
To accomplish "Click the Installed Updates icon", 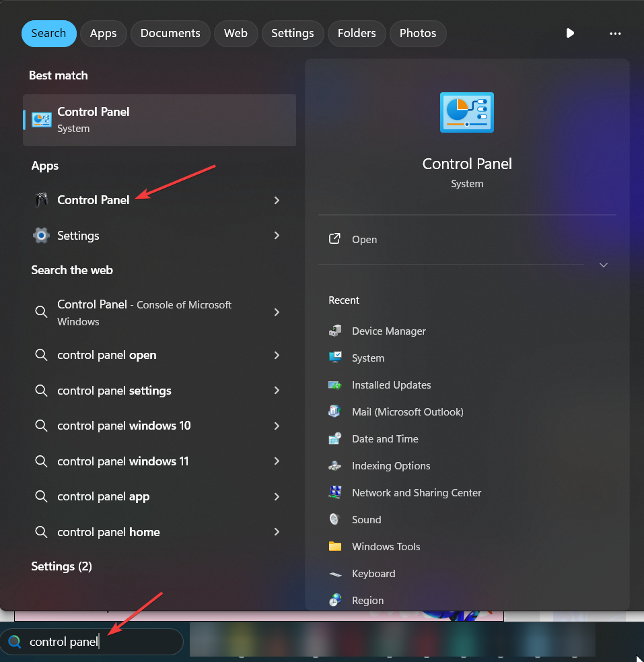I will pos(335,385).
